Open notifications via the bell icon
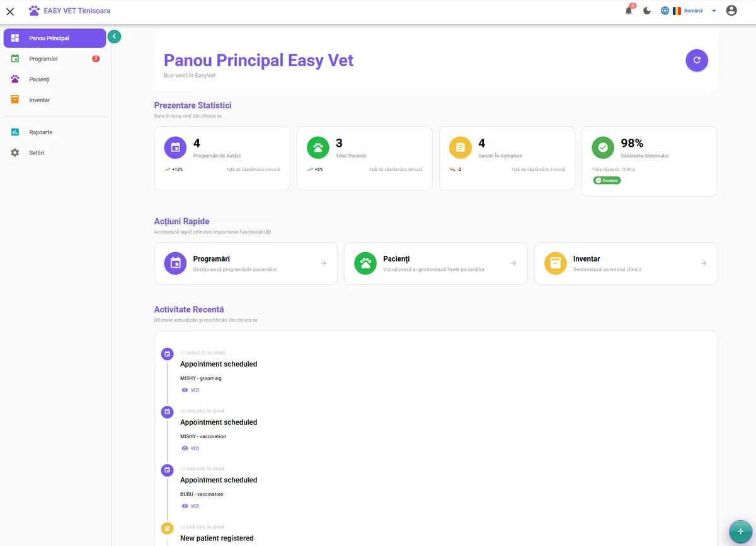 pyautogui.click(x=627, y=11)
